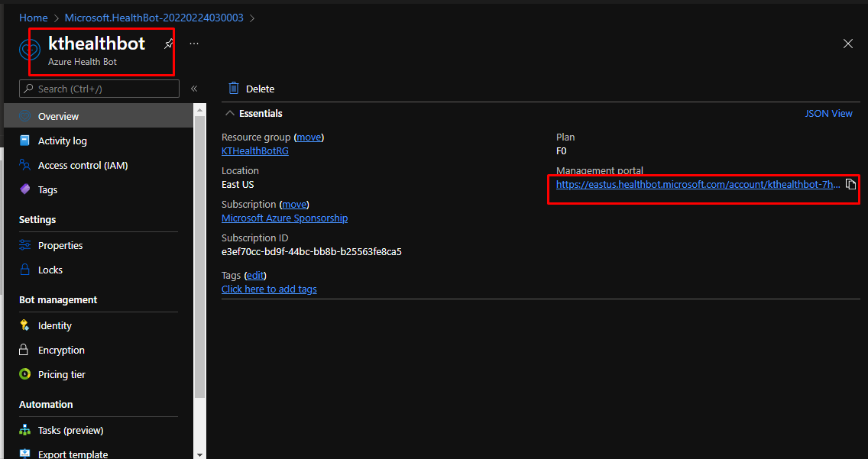The image size is (868, 459).
Task: Collapse the sidebar navigation menu
Action: [x=194, y=89]
